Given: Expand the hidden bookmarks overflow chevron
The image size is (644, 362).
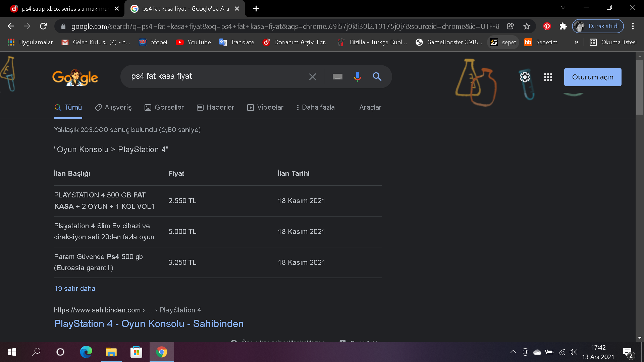Looking at the screenshot, I should point(577,42).
